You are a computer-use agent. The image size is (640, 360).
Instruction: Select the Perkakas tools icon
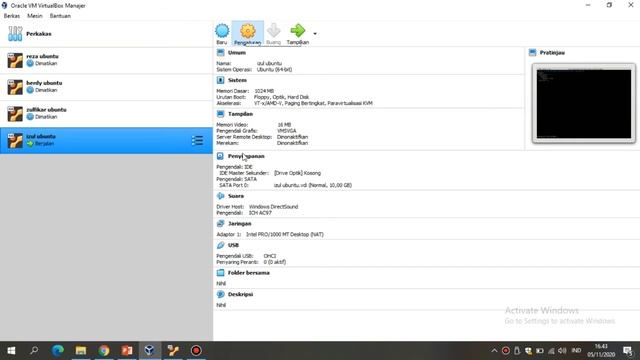coord(15,33)
